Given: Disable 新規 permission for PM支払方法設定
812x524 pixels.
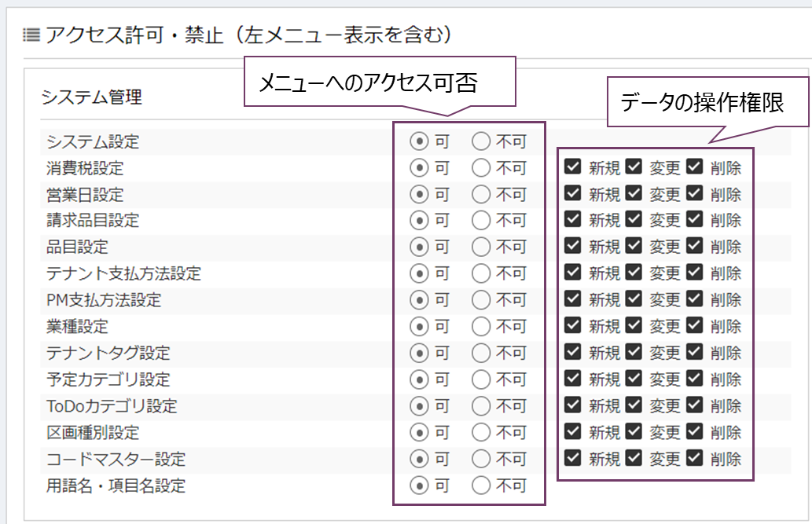Looking at the screenshot, I should 573,299.
